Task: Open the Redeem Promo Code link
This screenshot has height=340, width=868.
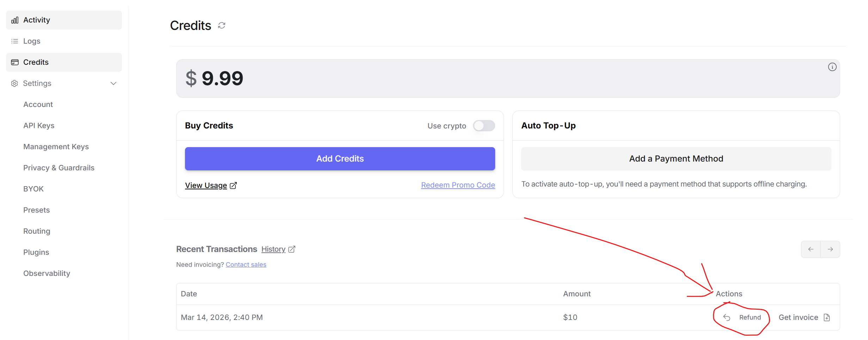Action: [458, 185]
